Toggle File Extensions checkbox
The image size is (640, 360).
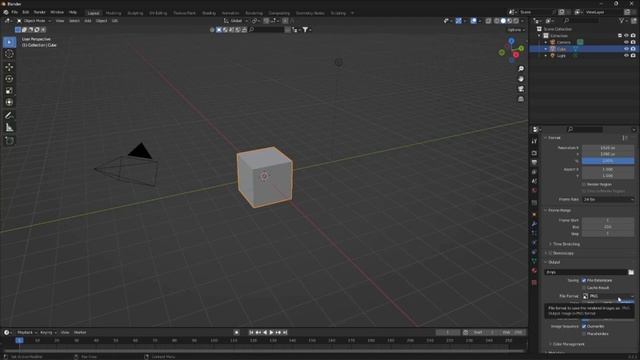584,280
